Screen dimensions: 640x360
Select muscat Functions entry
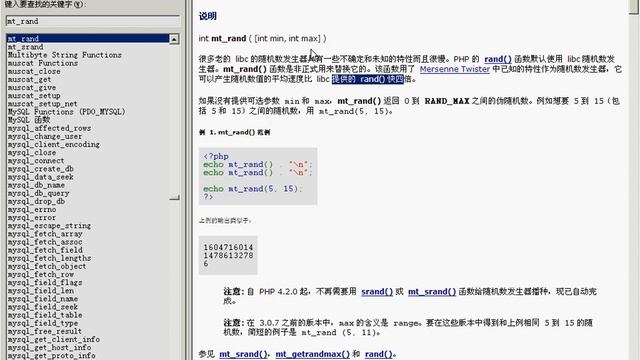42,63
